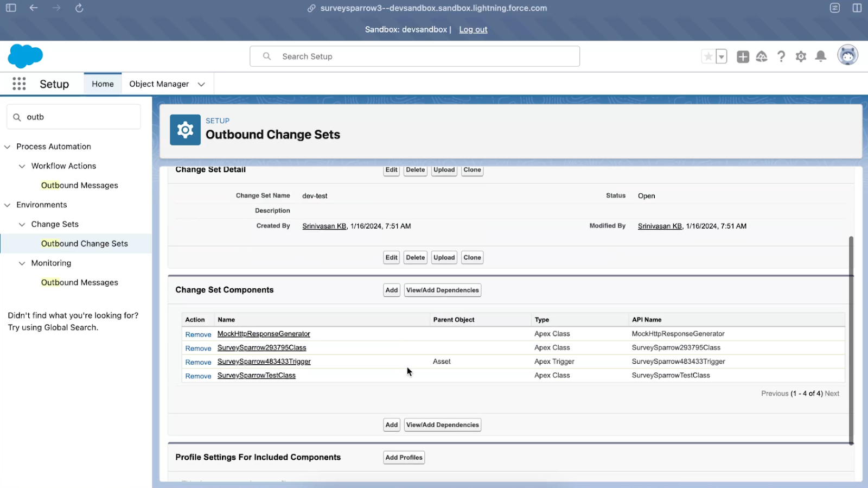Click the top Upload button
This screenshot has width=868, height=488.
pos(444,170)
